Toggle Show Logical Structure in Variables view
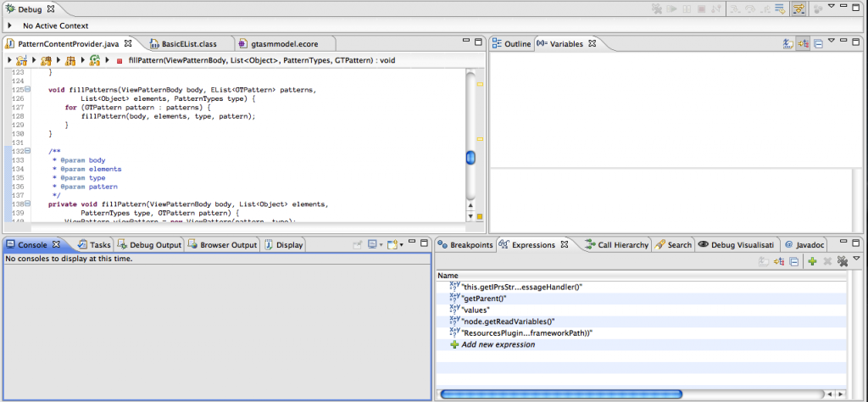This screenshot has width=868, height=402. tap(803, 44)
